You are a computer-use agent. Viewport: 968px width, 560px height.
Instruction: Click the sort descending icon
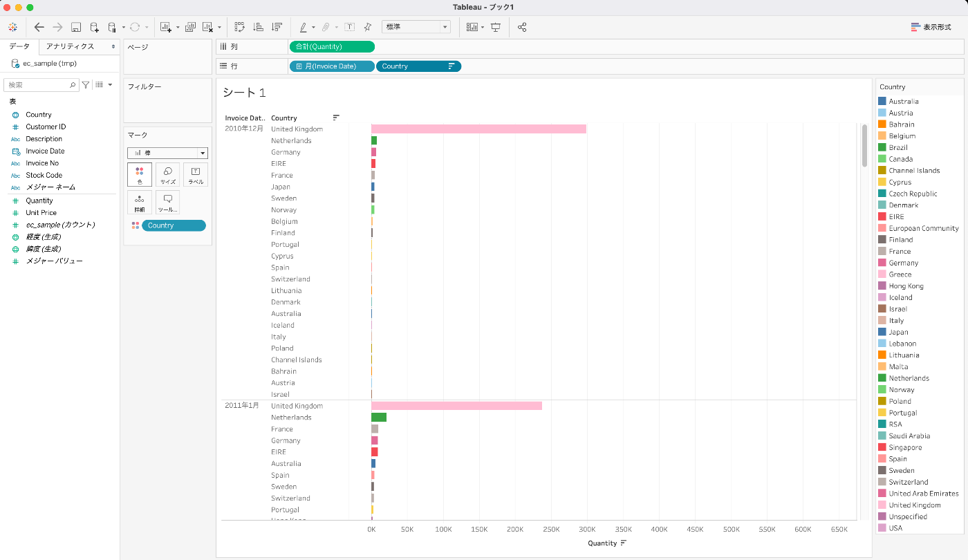coord(277,27)
